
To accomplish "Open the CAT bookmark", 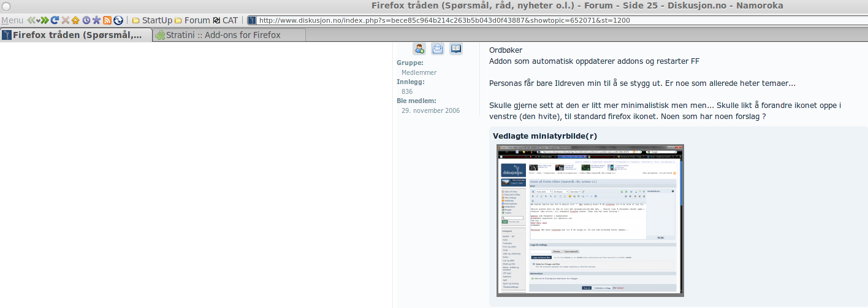I will pos(225,20).
